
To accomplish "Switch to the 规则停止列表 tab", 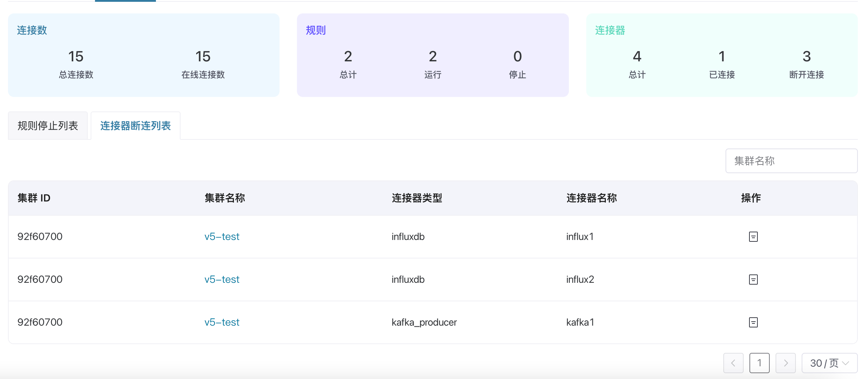I will click(48, 125).
